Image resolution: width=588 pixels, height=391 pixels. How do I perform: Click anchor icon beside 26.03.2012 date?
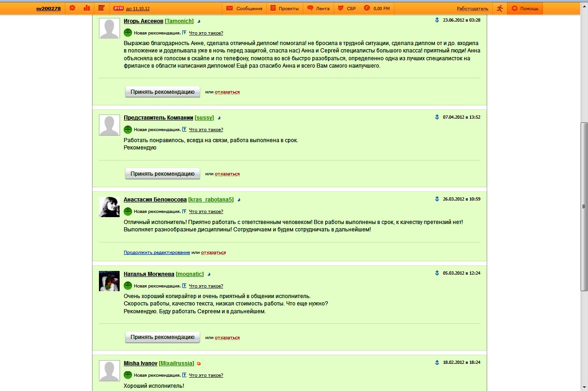click(437, 199)
